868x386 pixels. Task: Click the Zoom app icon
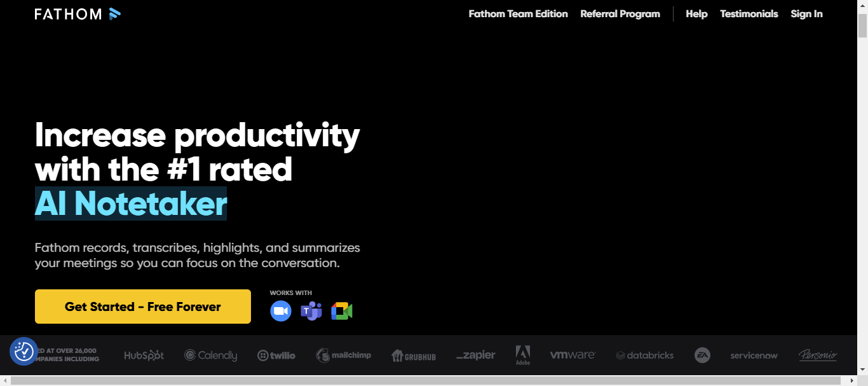tap(280, 311)
